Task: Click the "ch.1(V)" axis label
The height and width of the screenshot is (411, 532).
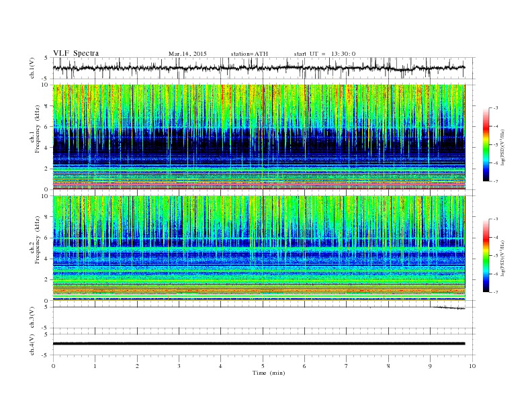Action: pos(32,69)
